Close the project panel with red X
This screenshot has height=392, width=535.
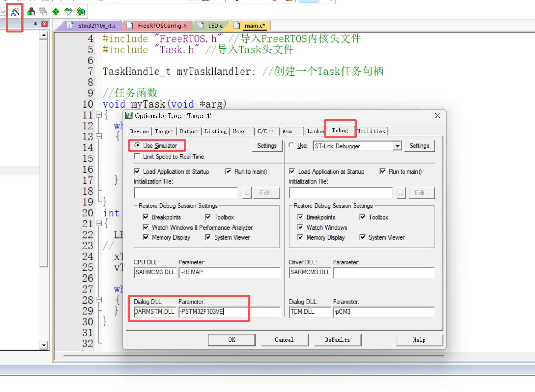(44, 24)
